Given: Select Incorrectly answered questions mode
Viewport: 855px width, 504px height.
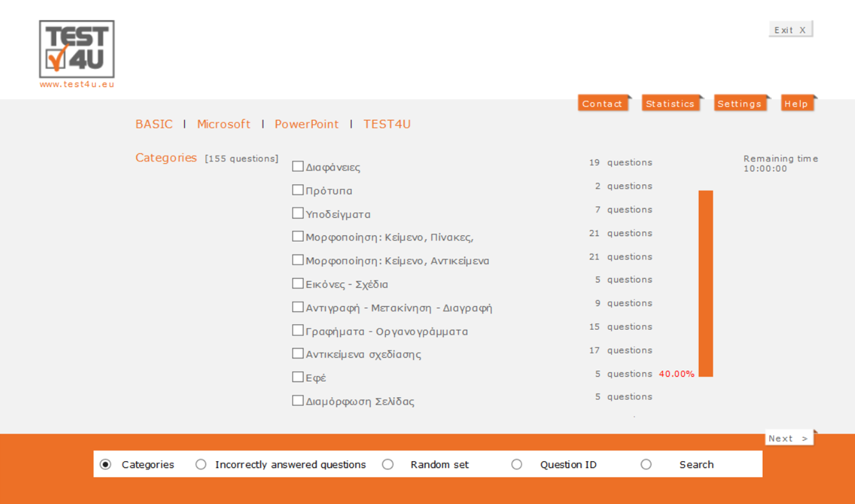Looking at the screenshot, I should [x=201, y=464].
